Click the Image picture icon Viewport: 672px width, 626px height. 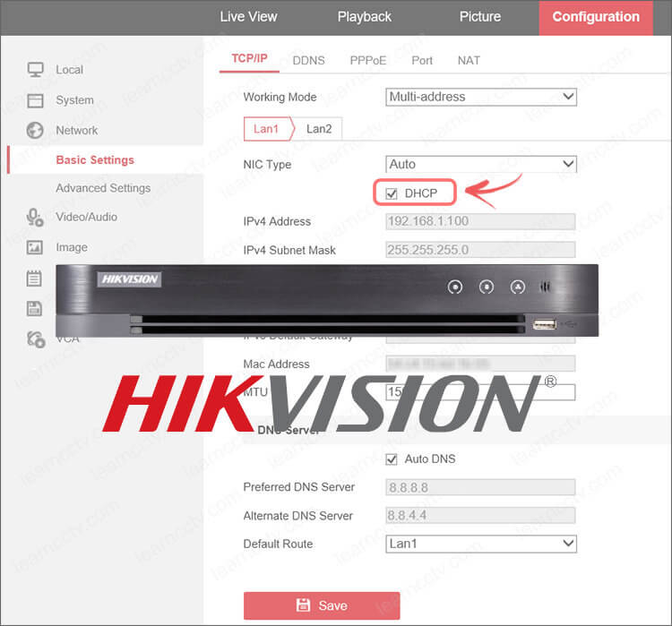click(x=35, y=247)
